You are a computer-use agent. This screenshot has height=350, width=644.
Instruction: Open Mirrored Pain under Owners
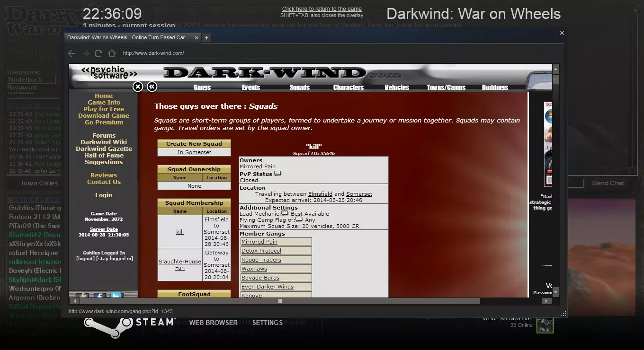[258, 166]
